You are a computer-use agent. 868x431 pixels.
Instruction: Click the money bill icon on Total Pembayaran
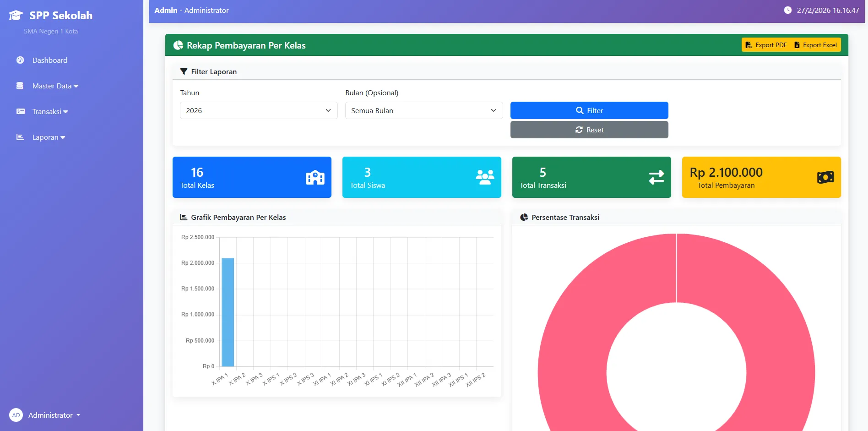825,177
